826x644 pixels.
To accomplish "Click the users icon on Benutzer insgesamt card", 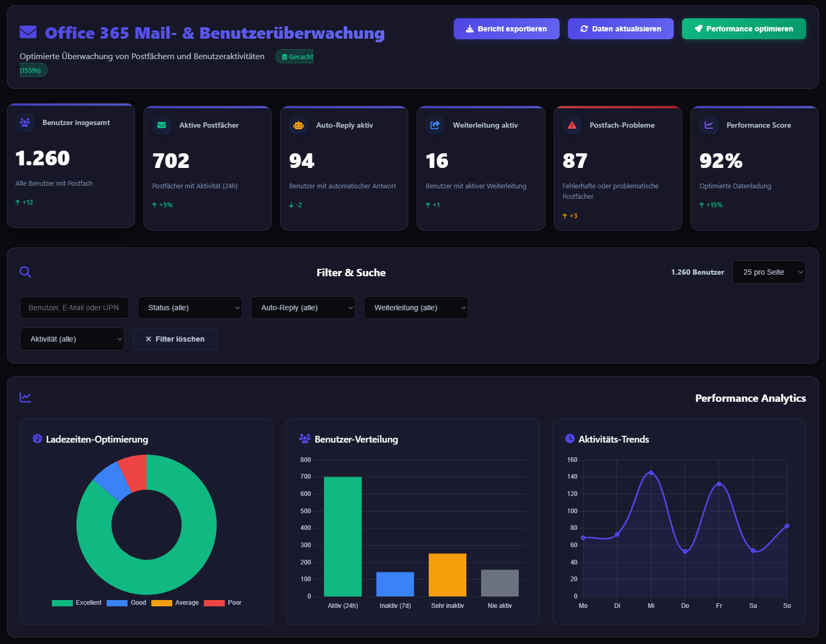I will coord(25,122).
